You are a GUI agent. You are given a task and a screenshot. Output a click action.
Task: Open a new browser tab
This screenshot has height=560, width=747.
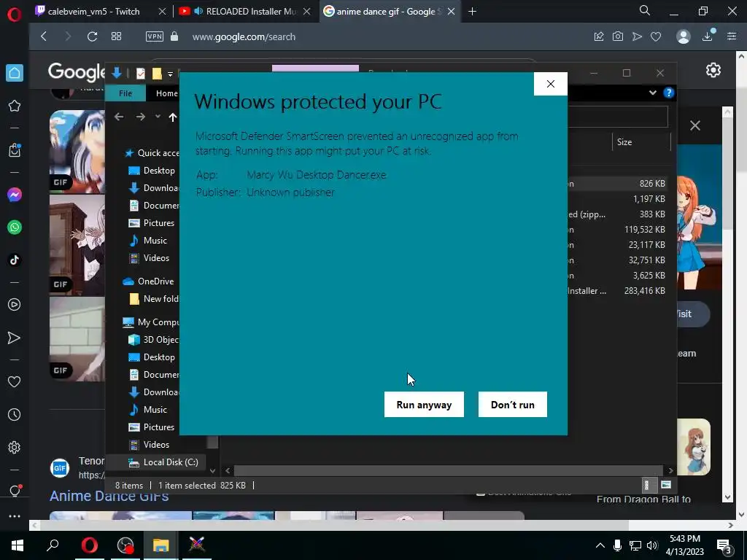pos(473,12)
